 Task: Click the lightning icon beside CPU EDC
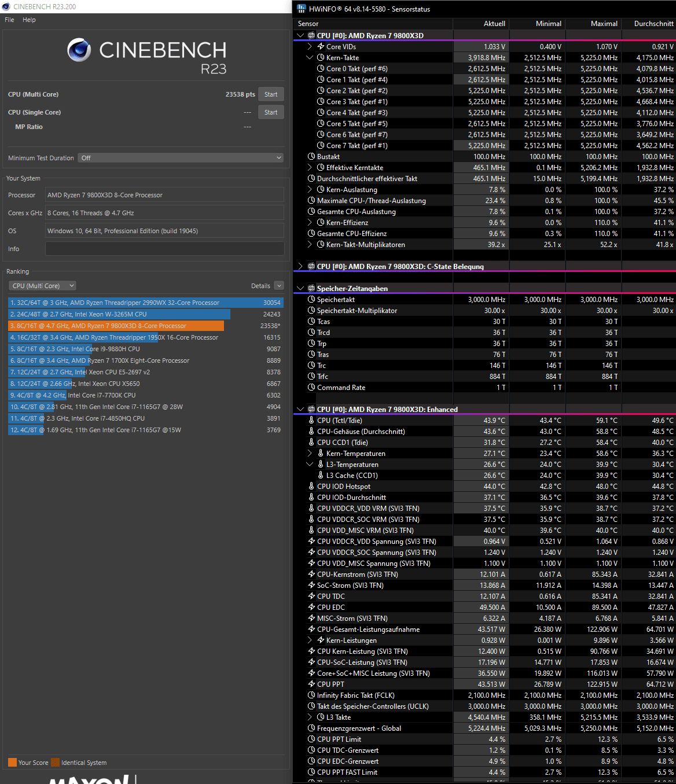pyautogui.click(x=311, y=607)
